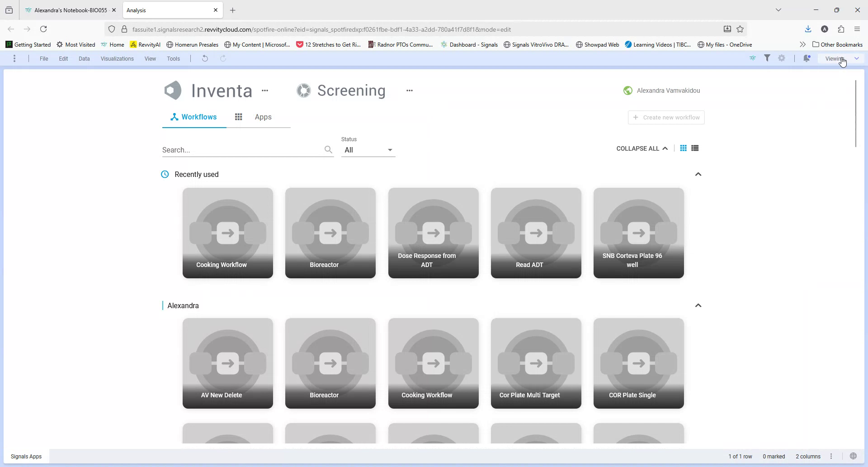The height and width of the screenshot is (467, 868).
Task: Toggle the ellipsis options next to Inventa
Action: pyautogui.click(x=265, y=91)
